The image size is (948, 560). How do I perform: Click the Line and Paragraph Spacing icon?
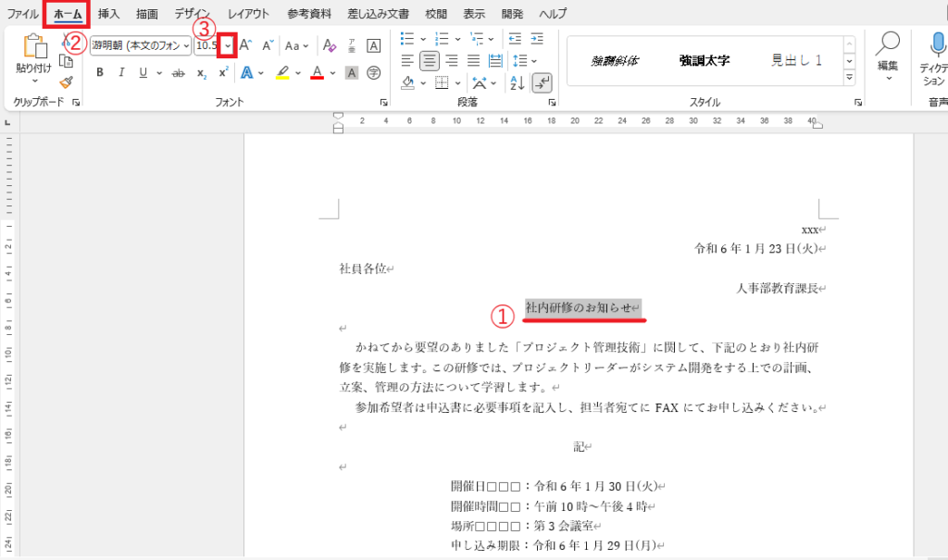(519, 60)
